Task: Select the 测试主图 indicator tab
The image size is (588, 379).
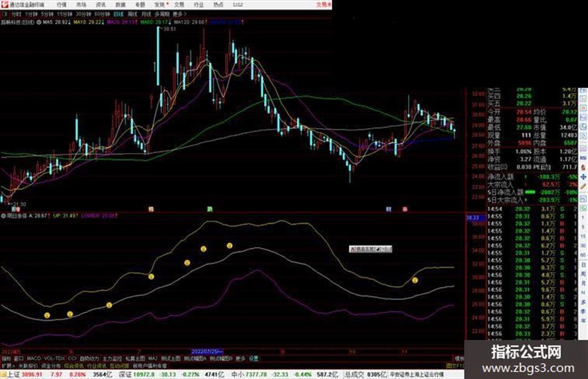Action: click(x=170, y=358)
